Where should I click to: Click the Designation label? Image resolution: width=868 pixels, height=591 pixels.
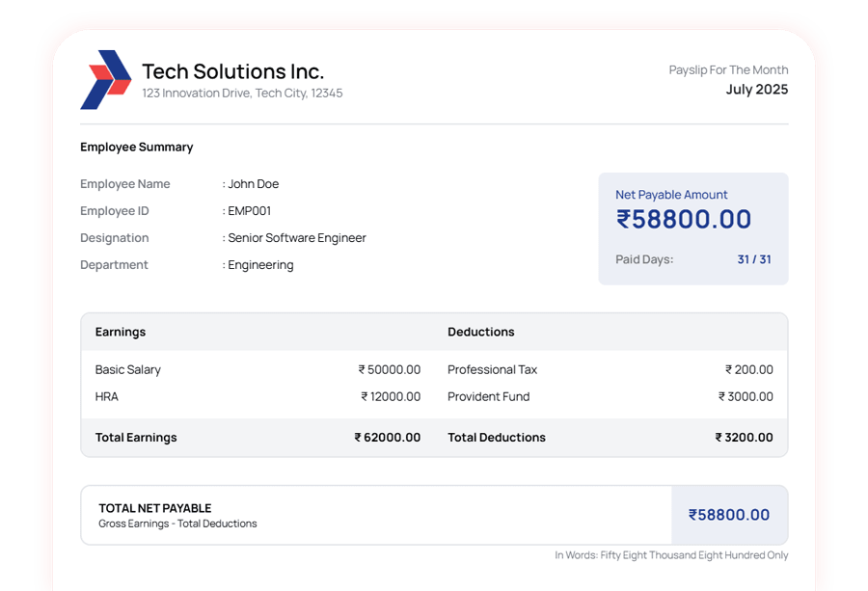coord(115,238)
